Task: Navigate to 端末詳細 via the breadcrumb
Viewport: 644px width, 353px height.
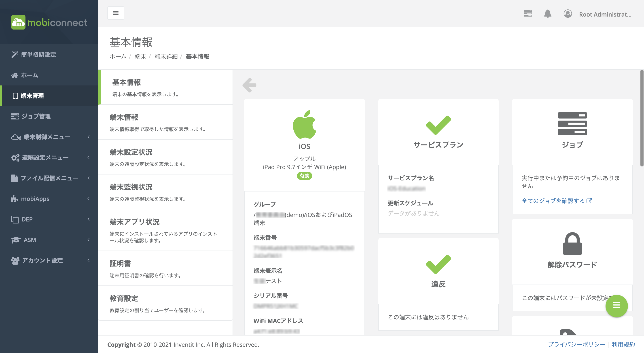Action: (x=166, y=57)
